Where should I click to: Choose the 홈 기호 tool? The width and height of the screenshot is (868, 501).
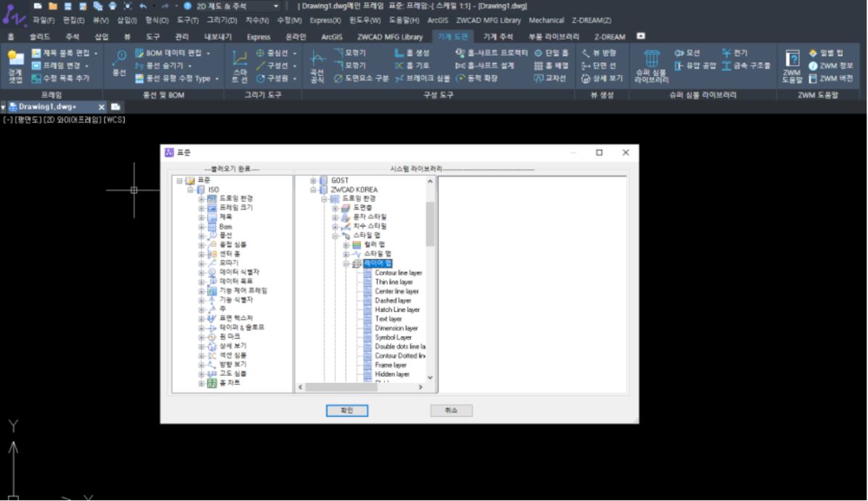(412, 66)
